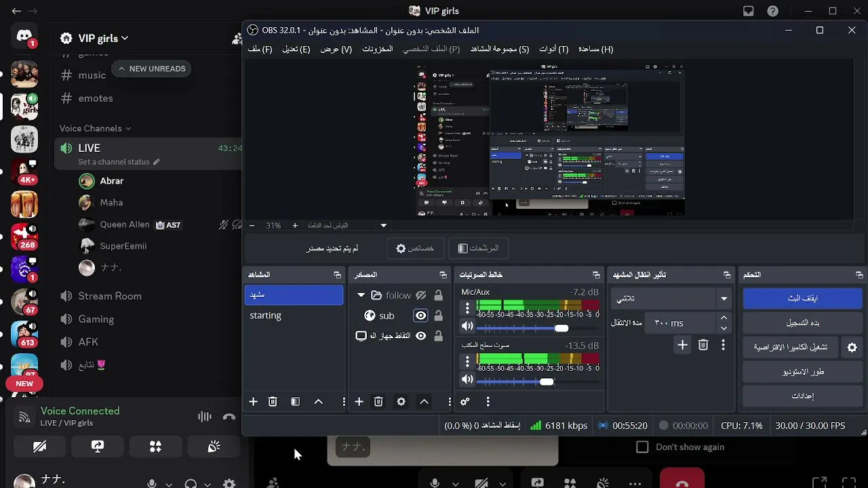This screenshot has width=868, height=488.
Task: Open transition properties three-dot menu
Action: 723,346
